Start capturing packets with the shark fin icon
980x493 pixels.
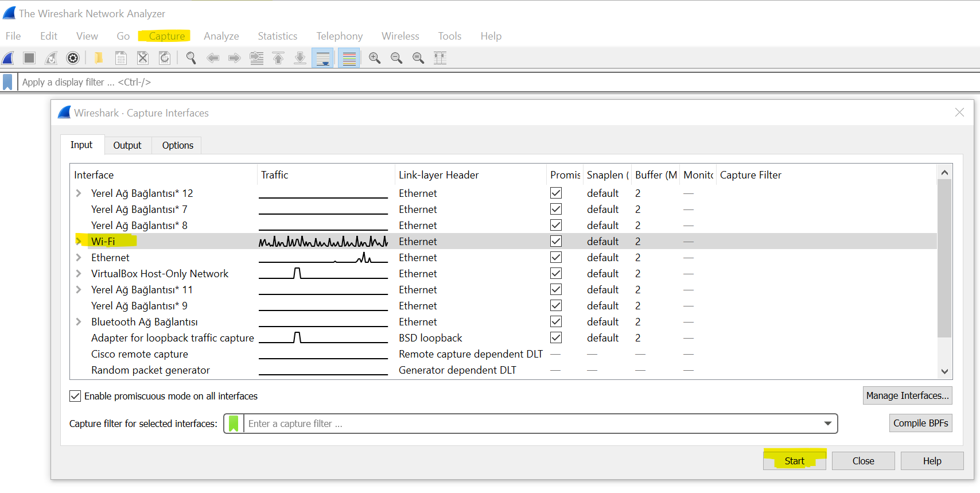[x=8, y=58]
